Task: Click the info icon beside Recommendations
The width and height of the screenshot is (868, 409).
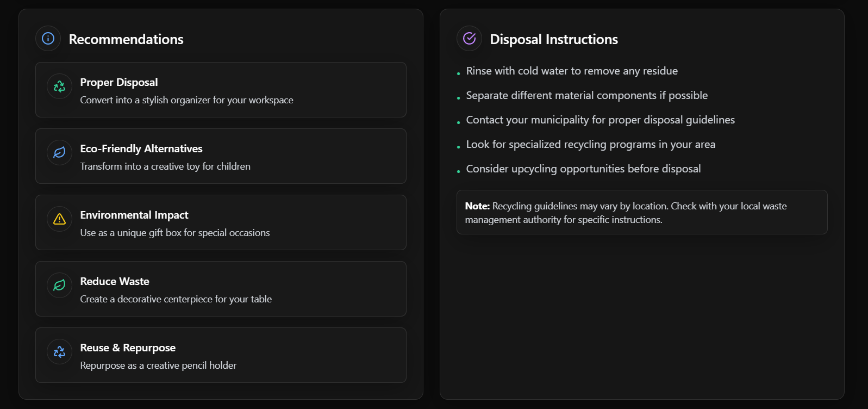Action: tap(48, 39)
